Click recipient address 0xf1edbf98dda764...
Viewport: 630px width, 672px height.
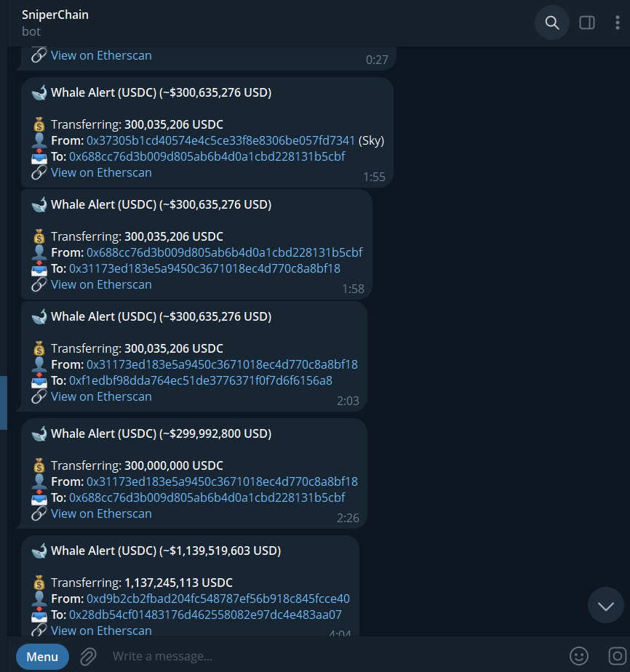pos(201,380)
